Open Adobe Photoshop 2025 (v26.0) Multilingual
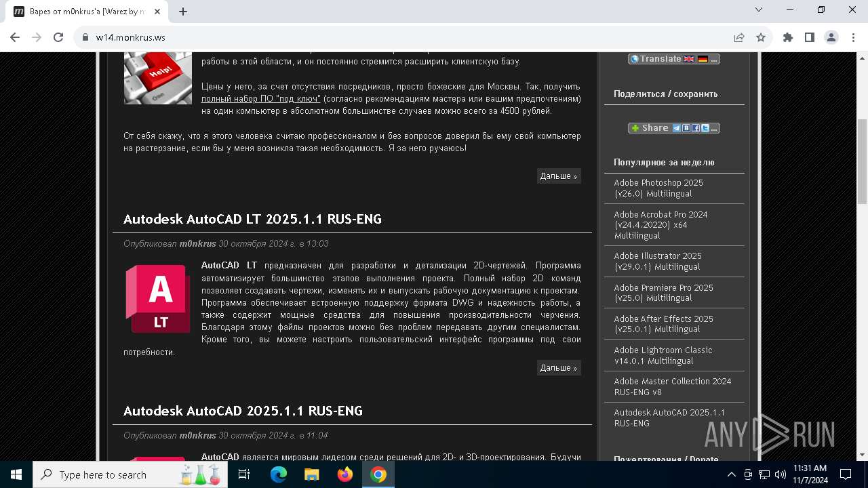 658,188
